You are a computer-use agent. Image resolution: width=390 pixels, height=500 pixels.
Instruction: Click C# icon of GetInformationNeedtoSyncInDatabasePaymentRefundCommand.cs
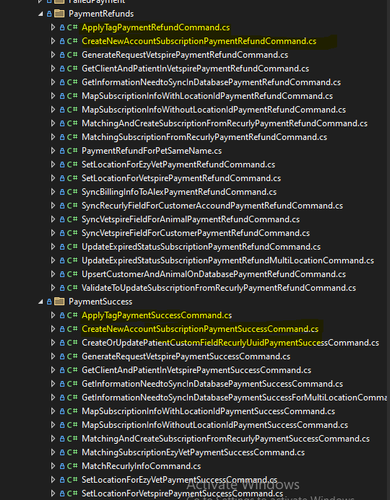72,82
